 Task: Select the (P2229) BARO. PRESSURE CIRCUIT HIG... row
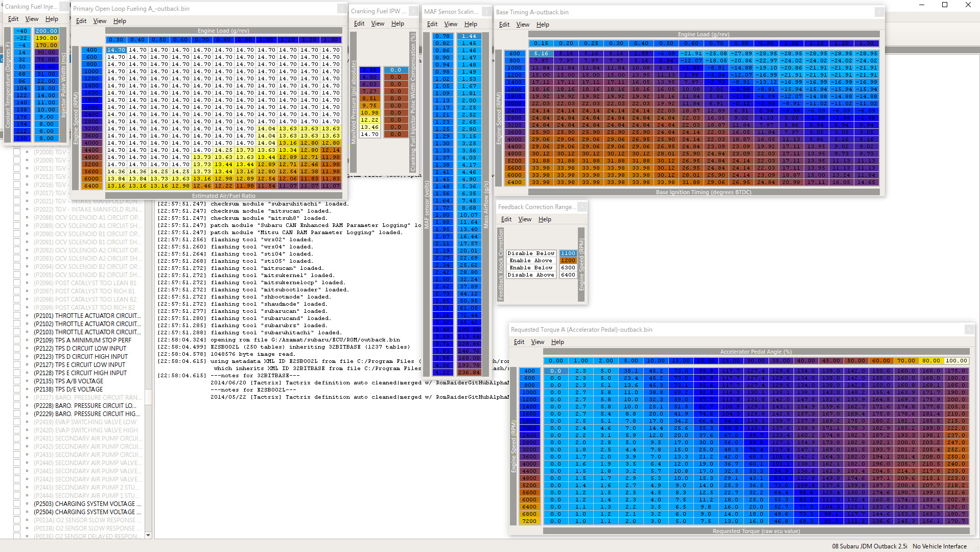click(87, 414)
